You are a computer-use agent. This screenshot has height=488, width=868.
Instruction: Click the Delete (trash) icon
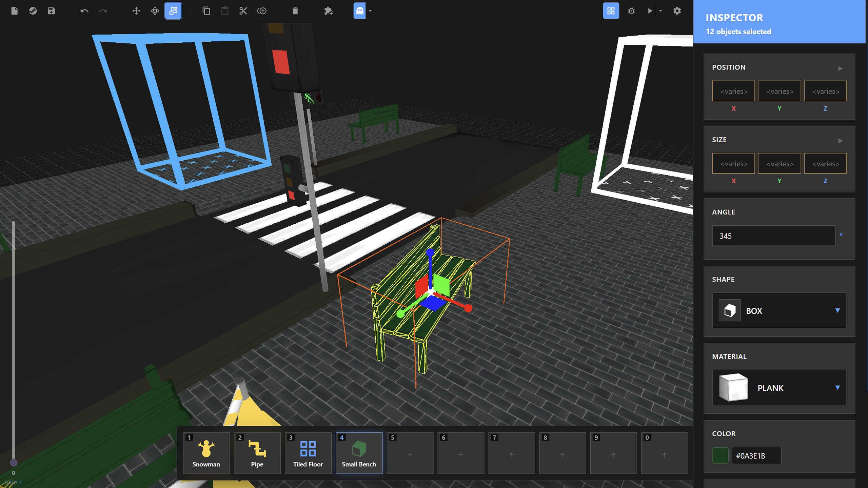coord(295,11)
